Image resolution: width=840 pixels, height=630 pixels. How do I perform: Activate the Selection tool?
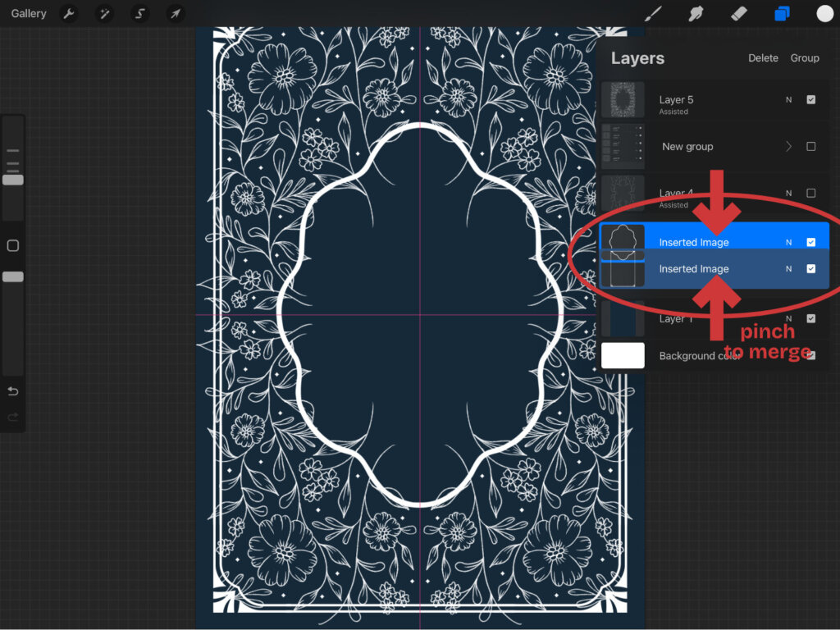click(x=139, y=14)
